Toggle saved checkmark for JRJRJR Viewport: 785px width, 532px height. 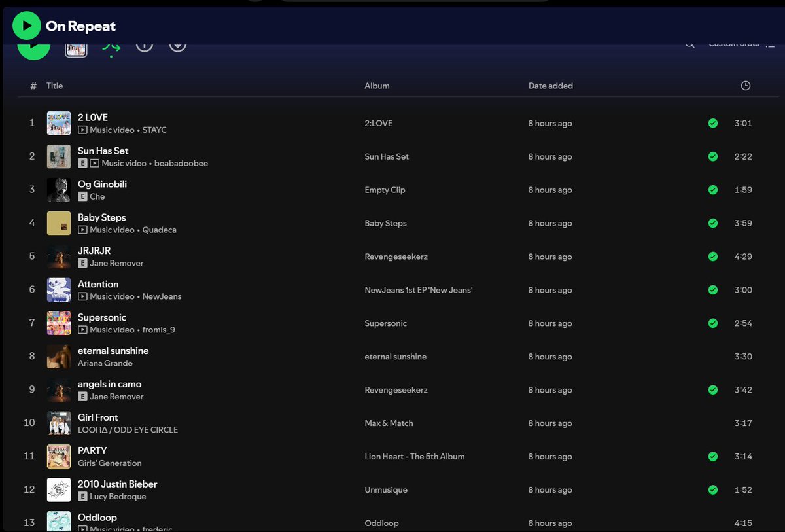(713, 257)
